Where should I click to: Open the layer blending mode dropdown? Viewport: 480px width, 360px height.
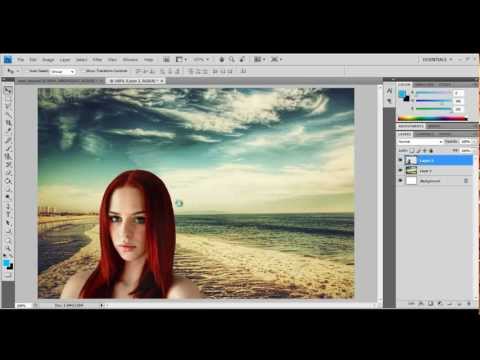(x=420, y=142)
